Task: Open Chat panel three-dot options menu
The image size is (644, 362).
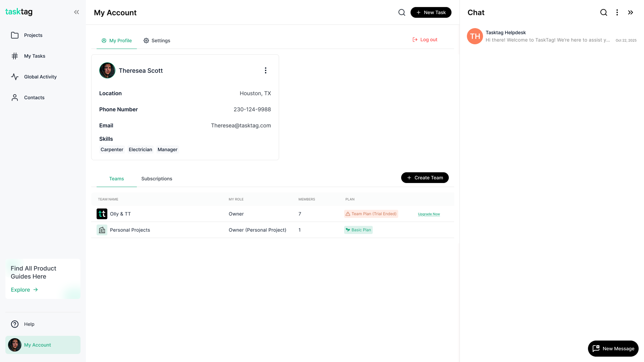Action: pos(617,12)
